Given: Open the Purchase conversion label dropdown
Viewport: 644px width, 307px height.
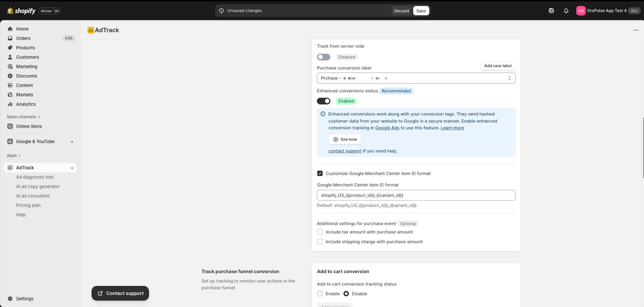Looking at the screenshot, I should coord(416,78).
